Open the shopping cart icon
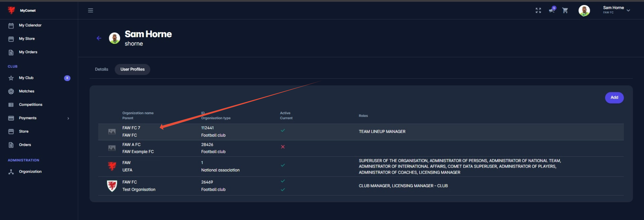Image resolution: width=644 pixels, height=220 pixels. click(565, 10)
